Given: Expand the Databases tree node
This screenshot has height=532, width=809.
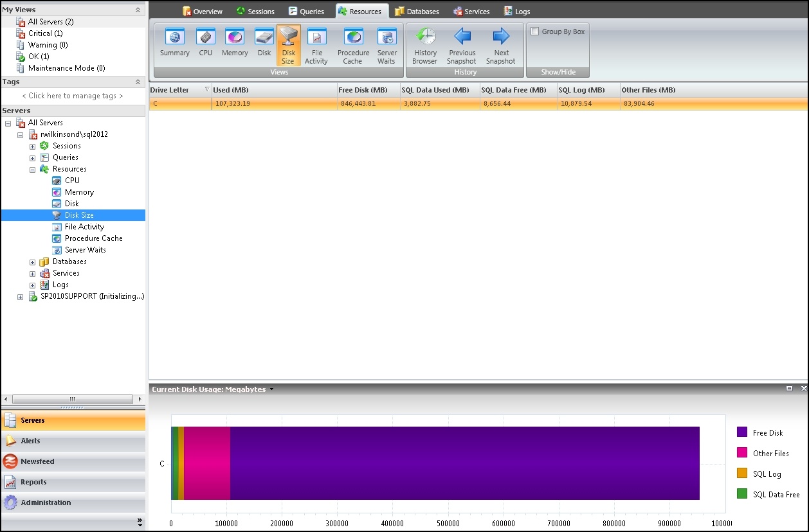Looking at the screenshot, I should point(32,262).
